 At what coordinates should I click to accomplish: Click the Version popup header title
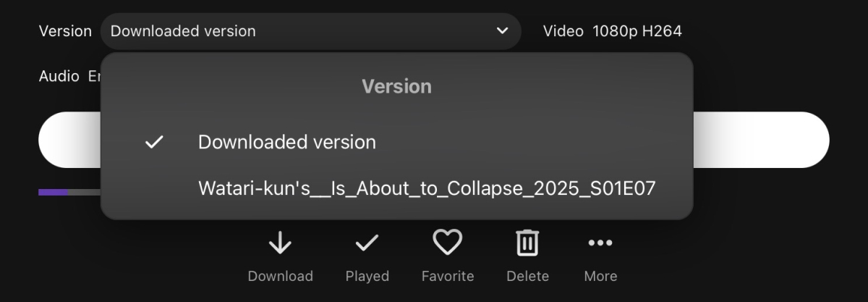pyautogui.click(x=396, y=86)
